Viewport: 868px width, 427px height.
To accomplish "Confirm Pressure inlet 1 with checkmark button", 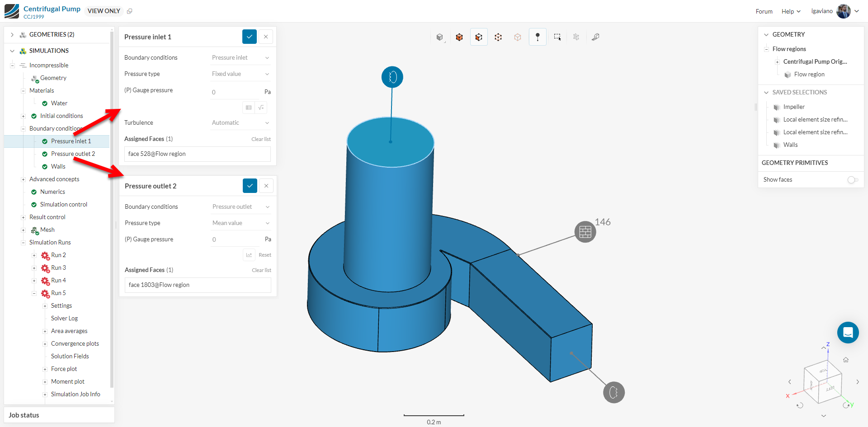I will tap(250, 37).
